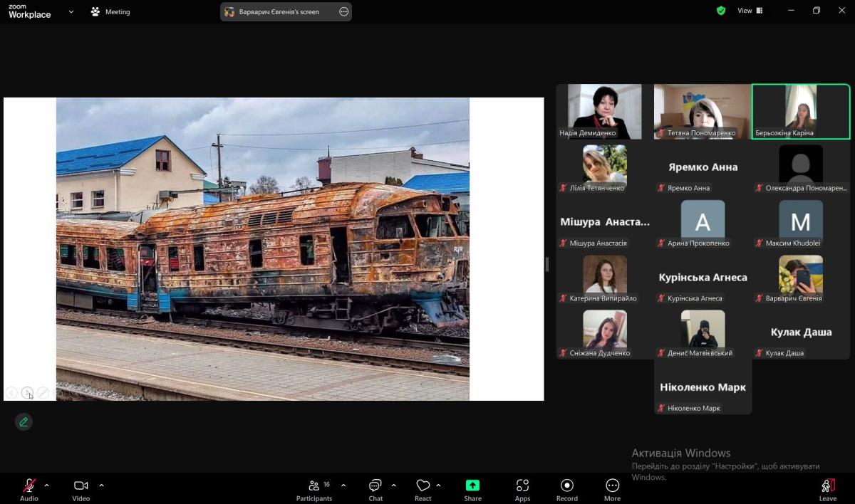Click the green encryption shield icon
Viewport: 855px width, 504px height.
(x=721, y=11)
